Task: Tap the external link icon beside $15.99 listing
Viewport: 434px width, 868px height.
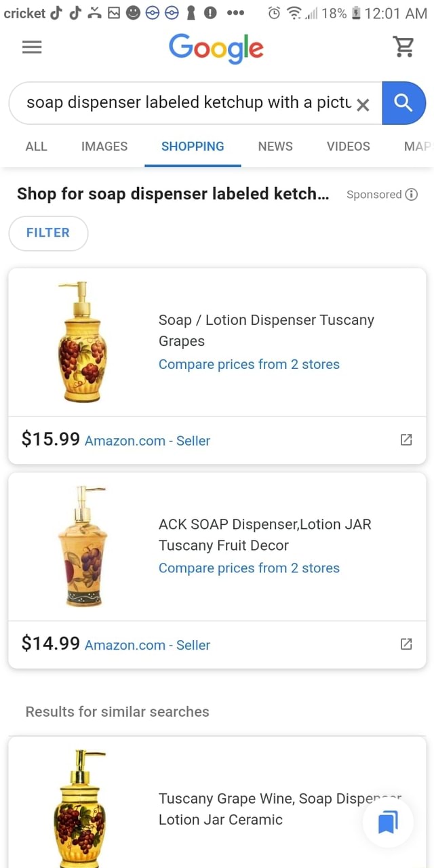Action: coord(406,439)
